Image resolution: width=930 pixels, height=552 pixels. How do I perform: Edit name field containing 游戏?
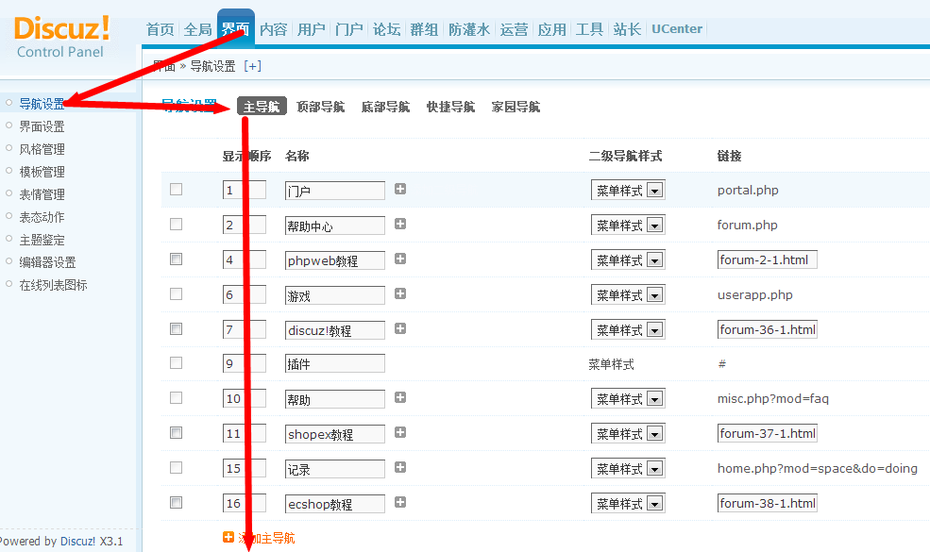[335, 295]
